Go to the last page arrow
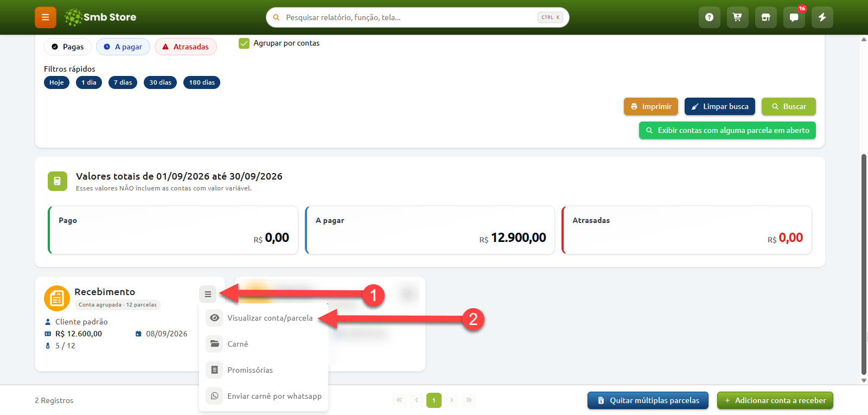The image size is (868, 415). tap(469, 400)
